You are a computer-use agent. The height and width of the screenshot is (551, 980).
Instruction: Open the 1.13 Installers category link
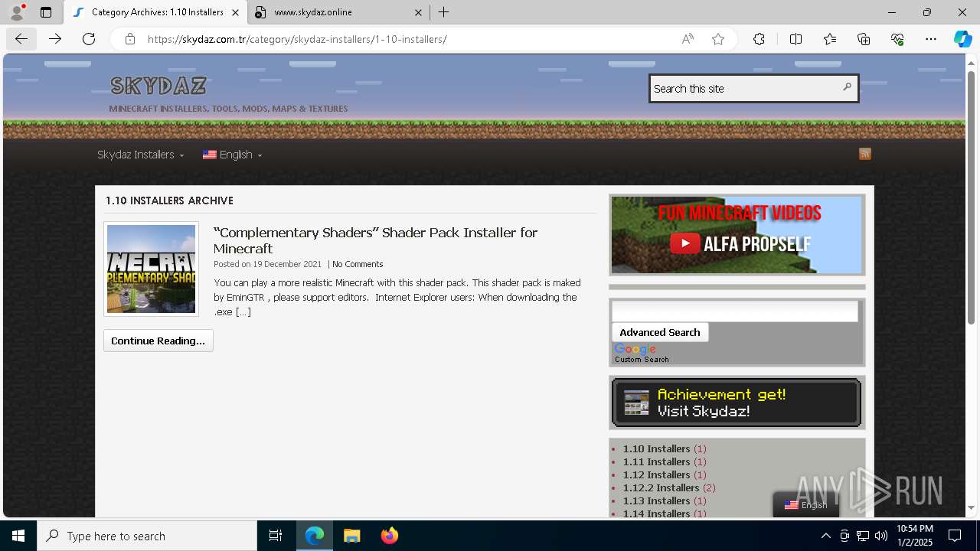(x=656, y=500)
